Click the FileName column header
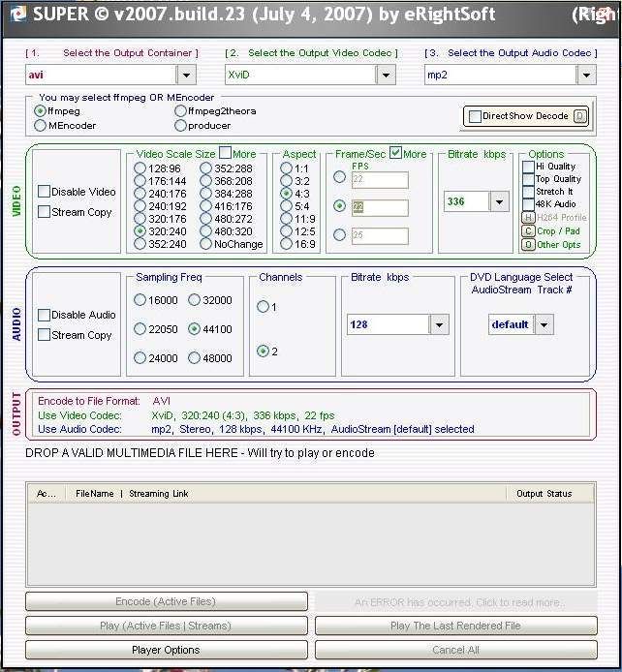Image resolution: width=622 pixels, height=672 pixels. pyautogui.click(x=95, y=494)
